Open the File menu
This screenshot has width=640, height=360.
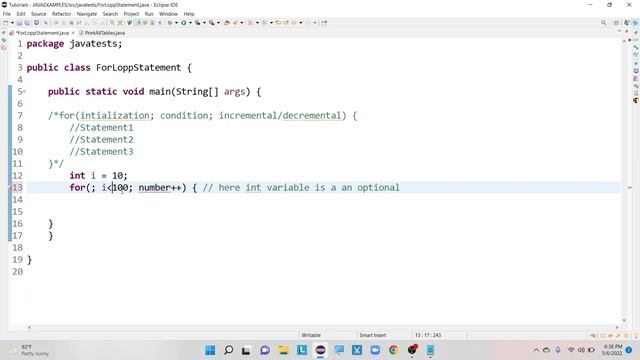(x=7, y=14)
